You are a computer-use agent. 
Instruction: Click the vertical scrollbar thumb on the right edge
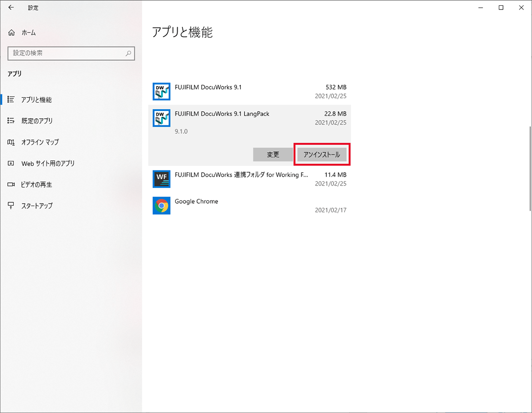pyautogui.click(x=530, y=169)
